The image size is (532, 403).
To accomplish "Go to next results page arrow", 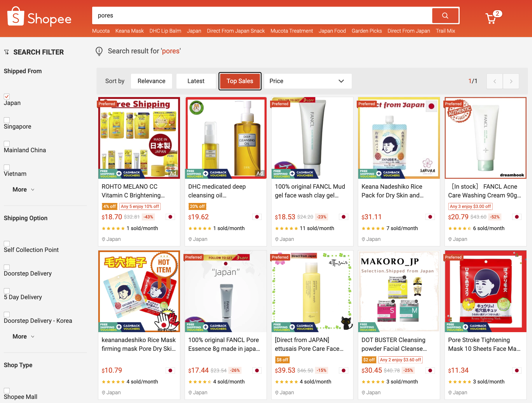I will [x=511, y=81].
